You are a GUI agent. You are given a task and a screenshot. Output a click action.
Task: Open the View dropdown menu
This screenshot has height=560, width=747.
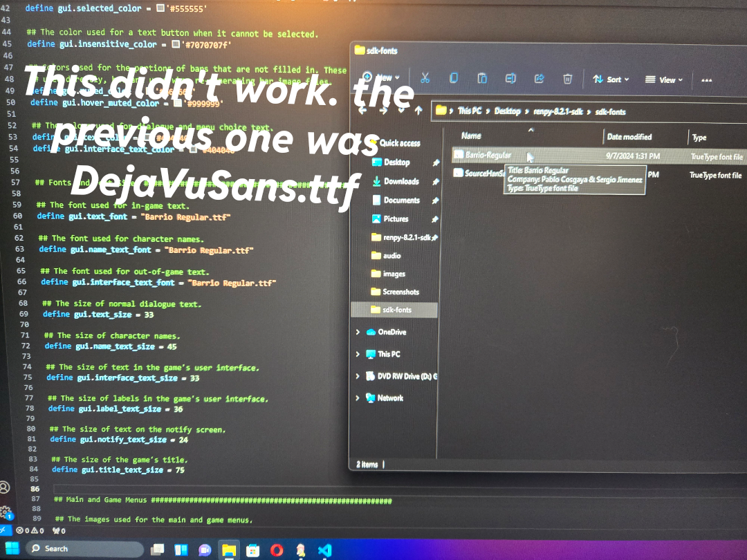coord(664,80)
